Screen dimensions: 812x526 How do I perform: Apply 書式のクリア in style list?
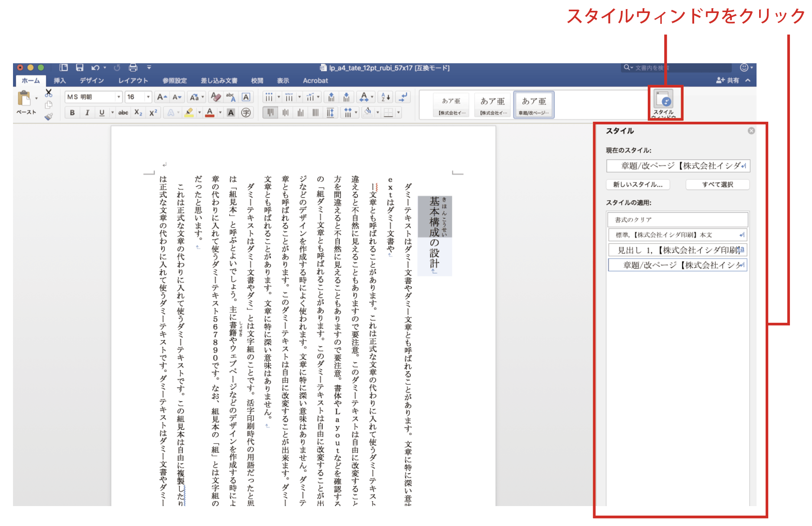coord(678,220)
